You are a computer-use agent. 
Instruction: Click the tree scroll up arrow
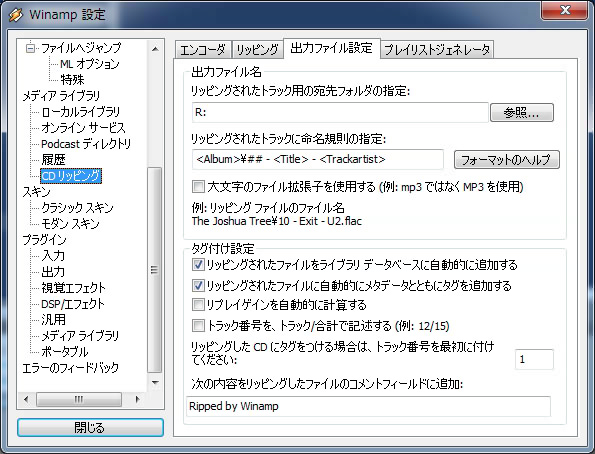(155, 49)
